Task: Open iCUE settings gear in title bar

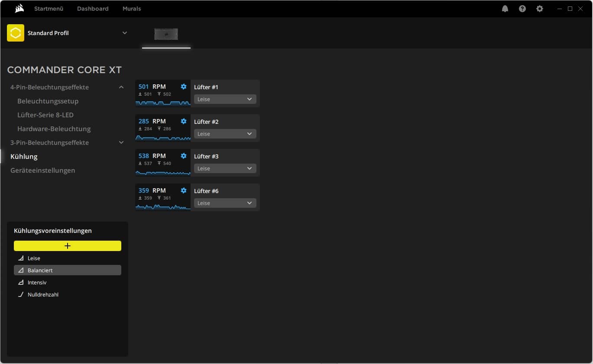Action: click(x=539, y=9)
